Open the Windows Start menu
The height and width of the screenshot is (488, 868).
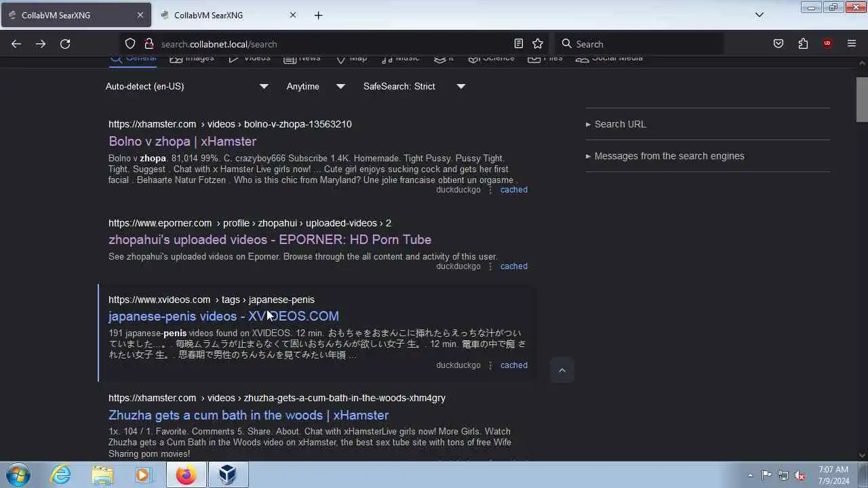coord(18,474)
